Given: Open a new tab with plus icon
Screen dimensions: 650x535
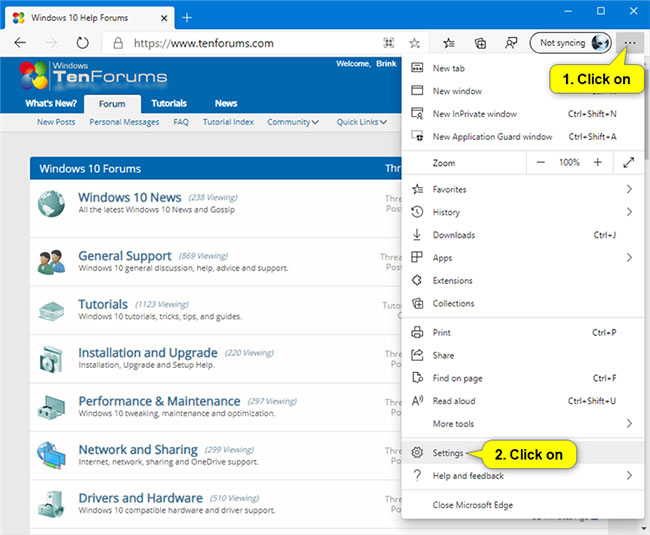Looking at the screenshot, I should coord(187,17).
